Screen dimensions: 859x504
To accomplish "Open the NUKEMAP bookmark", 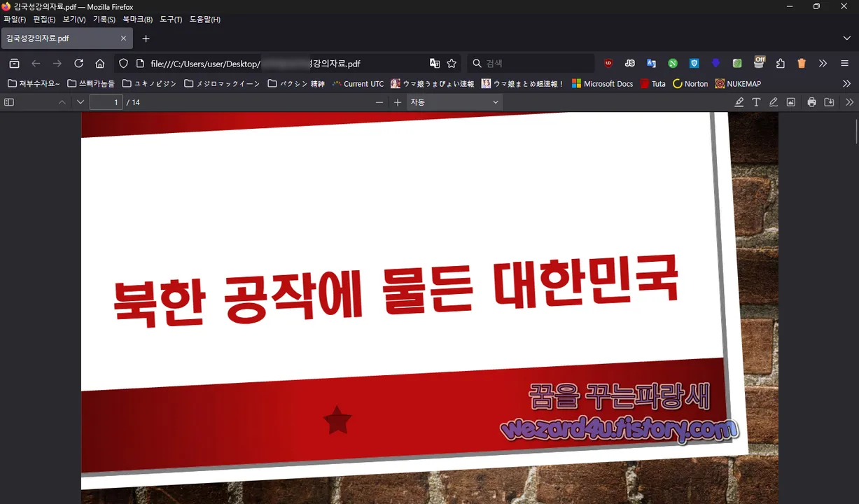I will coord(737,83).
